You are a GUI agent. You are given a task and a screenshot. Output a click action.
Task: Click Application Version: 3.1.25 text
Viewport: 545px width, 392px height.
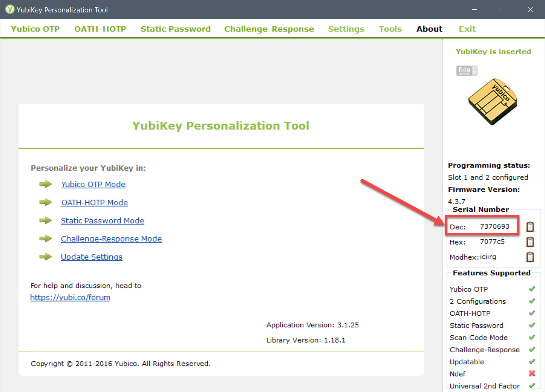(312, 325)
